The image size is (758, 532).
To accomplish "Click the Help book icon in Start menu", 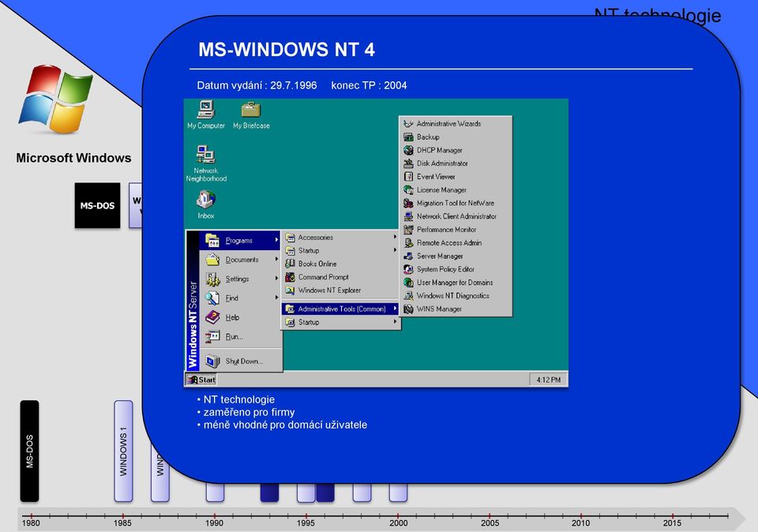I will (x=212, y=317).
